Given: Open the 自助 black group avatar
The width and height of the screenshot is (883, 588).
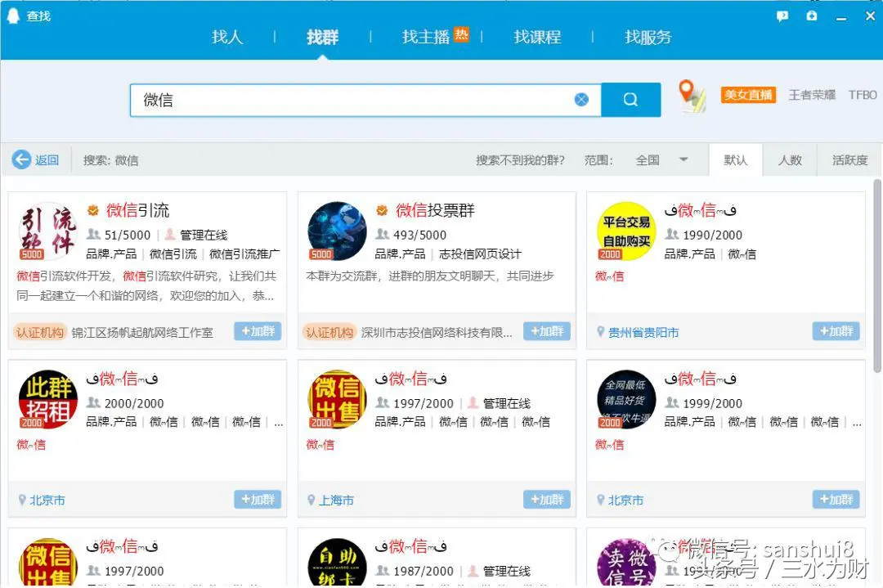Looking at the screenshot, I should (338, 562).
